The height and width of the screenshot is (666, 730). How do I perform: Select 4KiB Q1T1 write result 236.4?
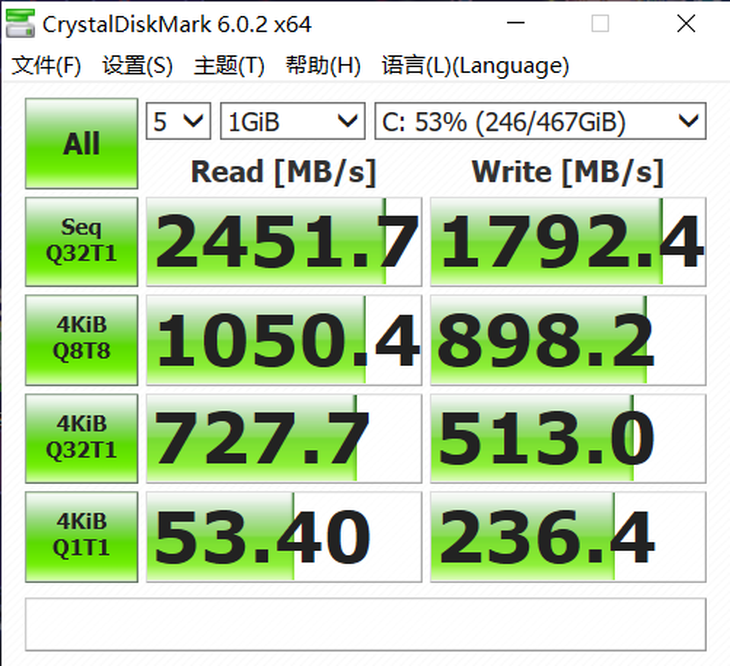pyautogui.click(x=568, y=537)
